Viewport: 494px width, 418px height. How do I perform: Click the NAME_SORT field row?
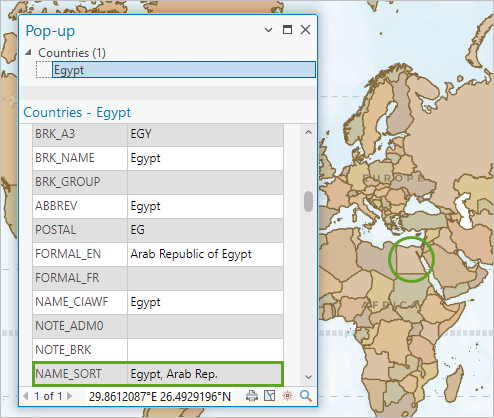click(x=158, y=374)
